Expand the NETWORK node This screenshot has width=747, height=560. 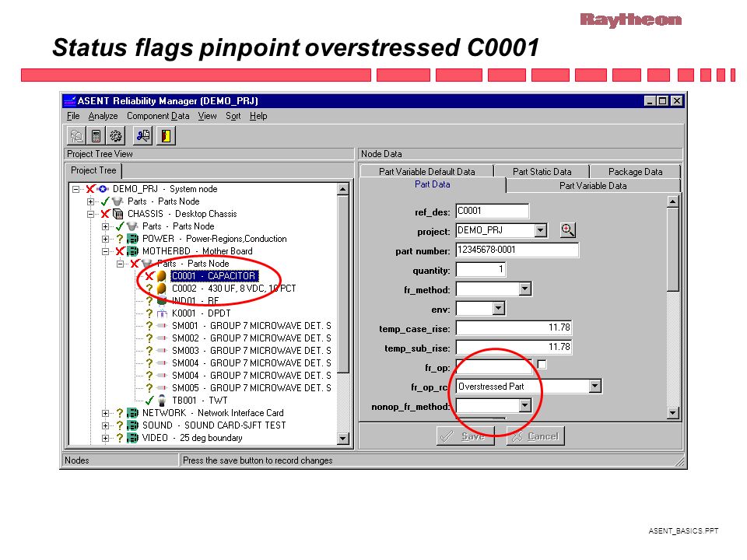(105, 413)
